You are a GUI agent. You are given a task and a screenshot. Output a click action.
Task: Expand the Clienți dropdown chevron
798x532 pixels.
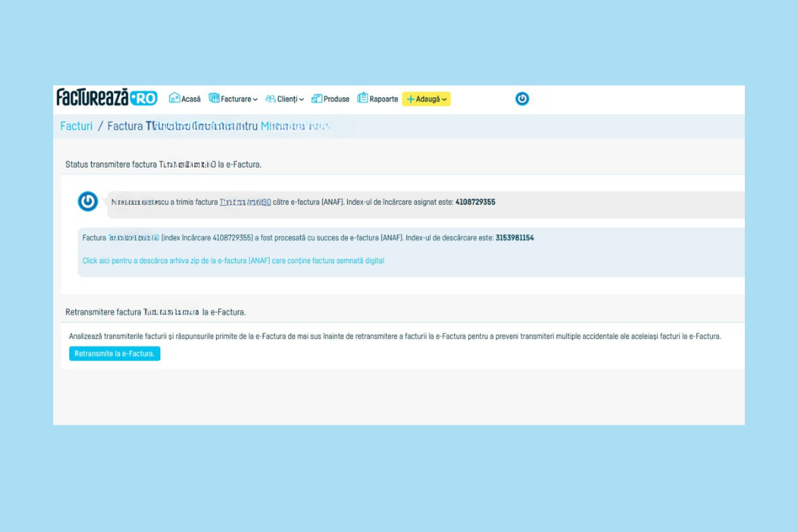[301, 100]
